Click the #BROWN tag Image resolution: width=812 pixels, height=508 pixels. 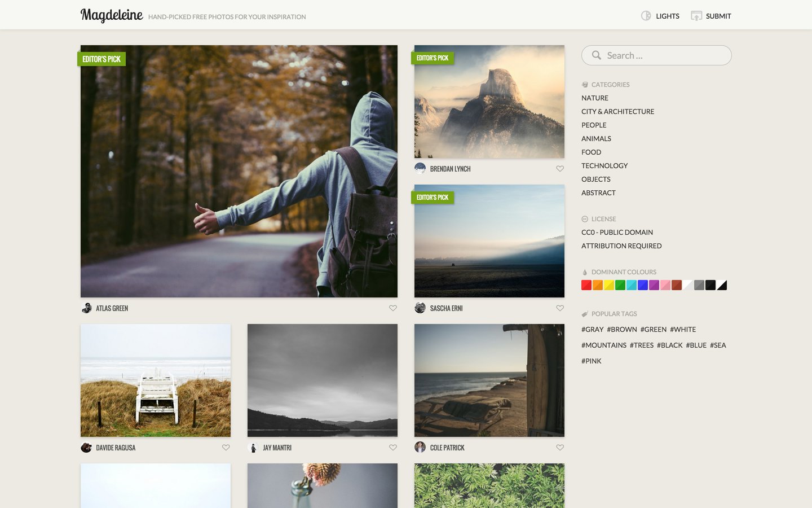(x=622, y=330)
